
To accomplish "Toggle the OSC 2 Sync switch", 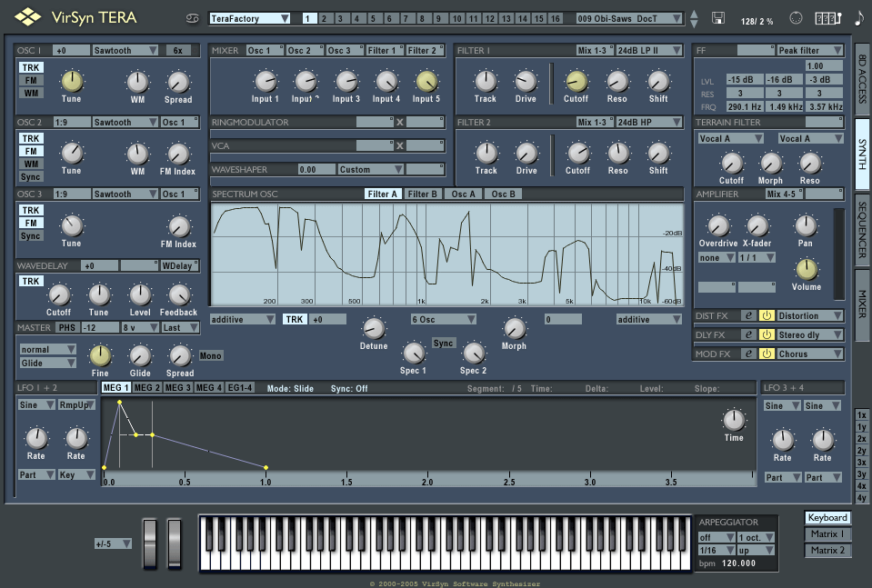I will click(31, 176).
